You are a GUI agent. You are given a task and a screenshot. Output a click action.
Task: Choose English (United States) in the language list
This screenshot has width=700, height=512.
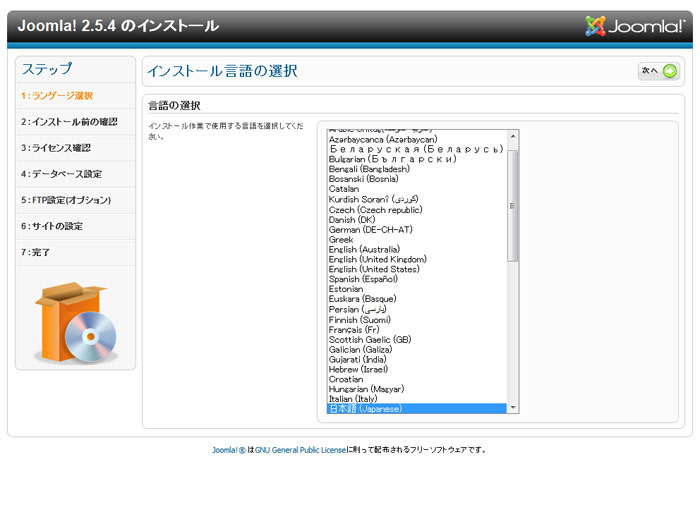point(374,269)
